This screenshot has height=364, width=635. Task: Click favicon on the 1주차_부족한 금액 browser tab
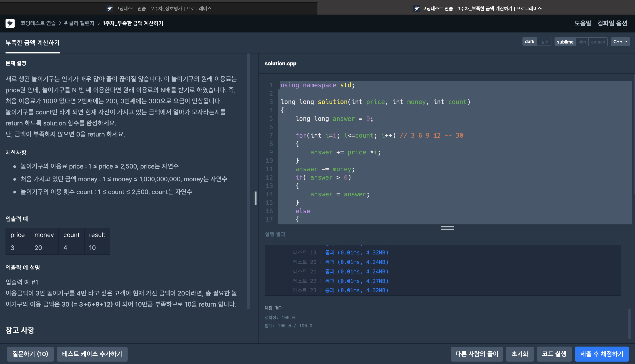coord(416,8)
